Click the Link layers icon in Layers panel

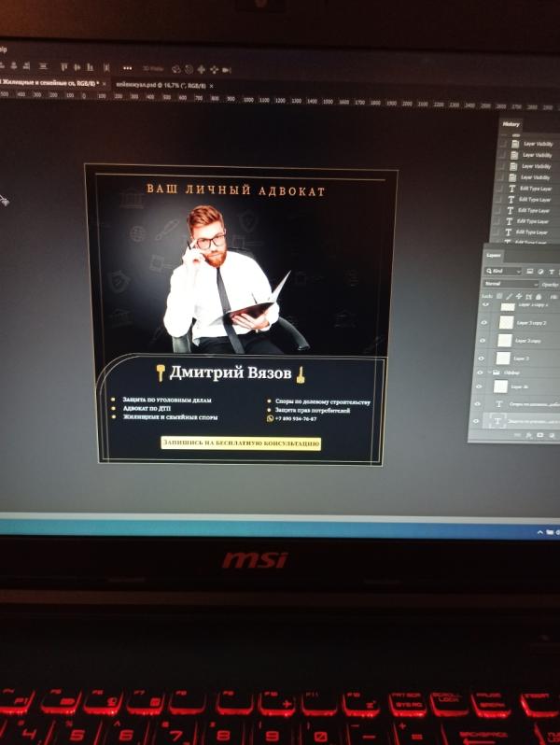pos(517,435)
